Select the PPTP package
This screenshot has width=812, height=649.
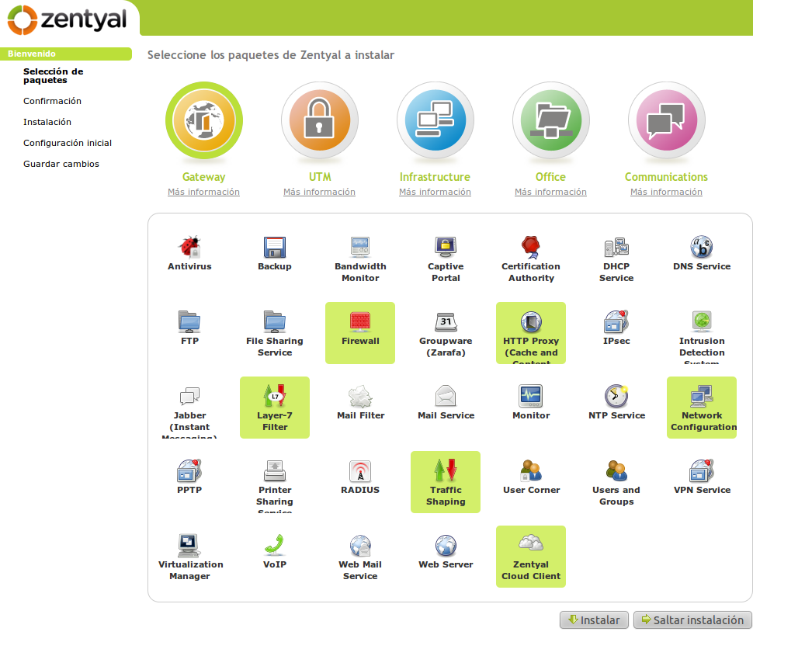(x=189, y=481)
